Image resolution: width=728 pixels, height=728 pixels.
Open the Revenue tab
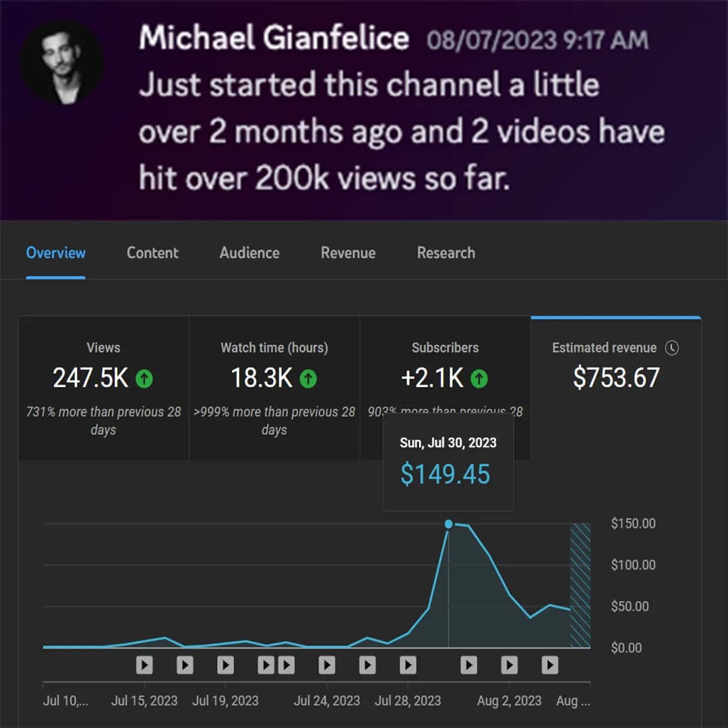coord(348,253)
